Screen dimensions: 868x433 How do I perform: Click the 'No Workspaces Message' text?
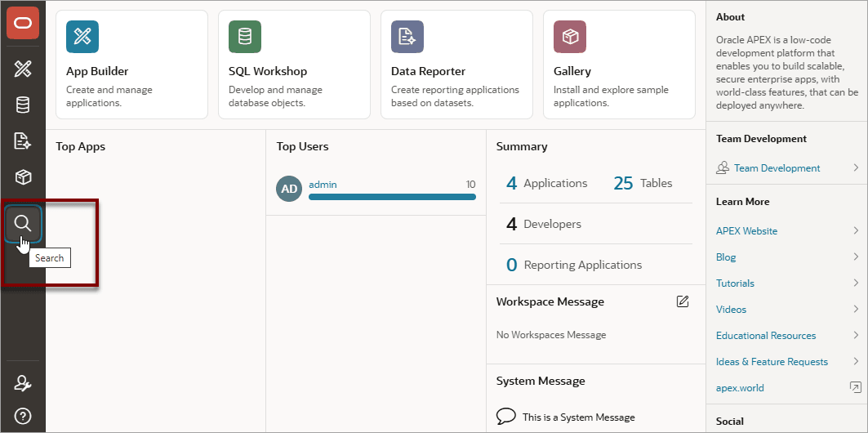pos(551,335)
